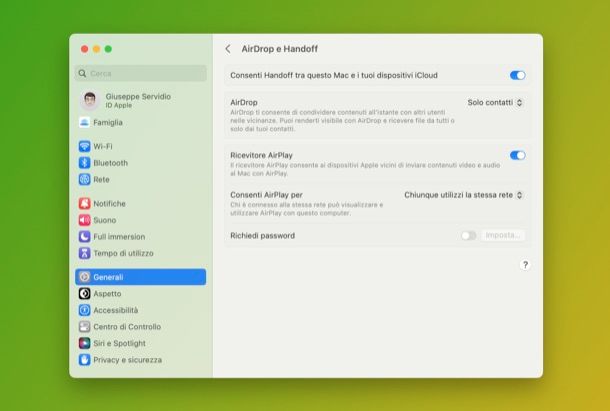Open the Full immersion sidebar label
610x411 pixels.
tap(119, 237)
